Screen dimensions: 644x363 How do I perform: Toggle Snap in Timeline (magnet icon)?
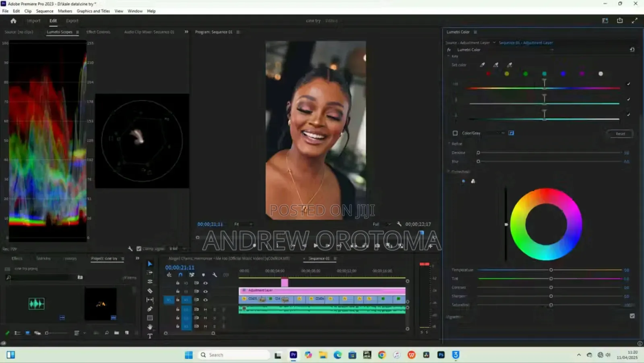pyautogui.click(x=180, y=275)
